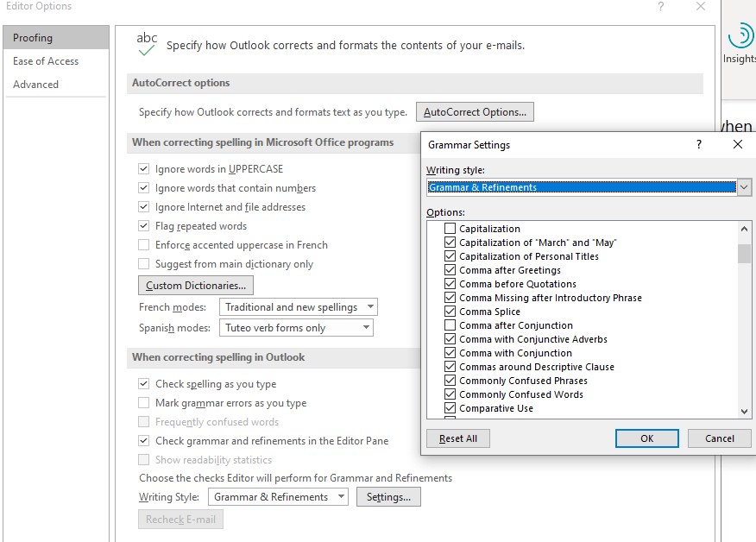Uncheck Ignore Internet and file addresses

[143, 207]
